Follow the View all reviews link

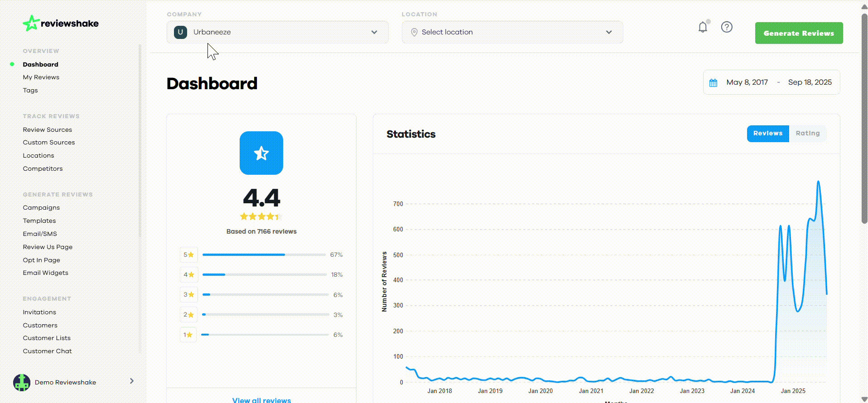pyautogui.click(x=261, y=400)
